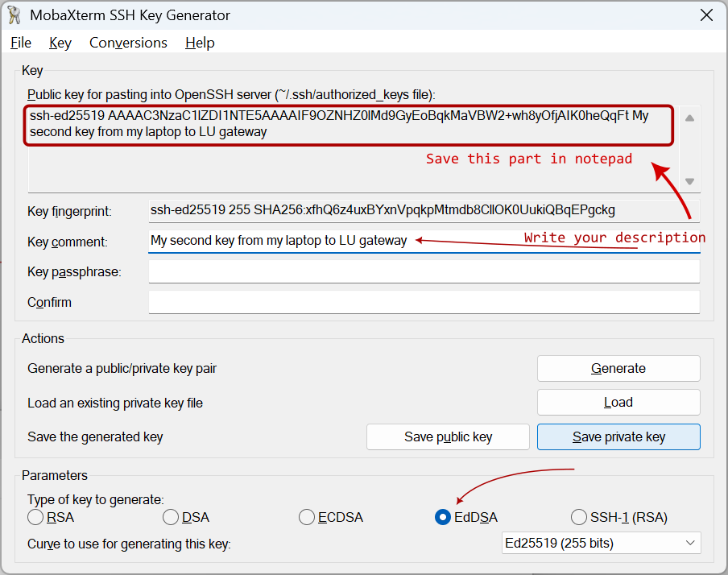The width and height of the screenshot is (728, 575).
Task: Focus the Key passphrase field
Action: tap(424, 271)
